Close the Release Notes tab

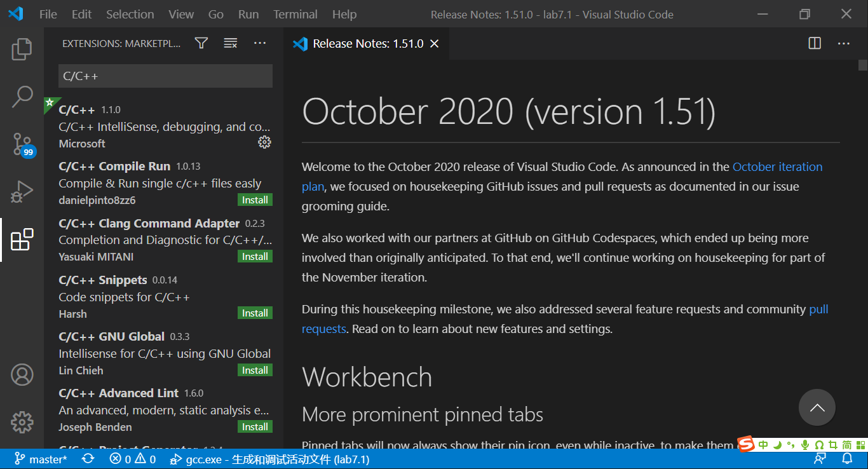pos(435,43)
